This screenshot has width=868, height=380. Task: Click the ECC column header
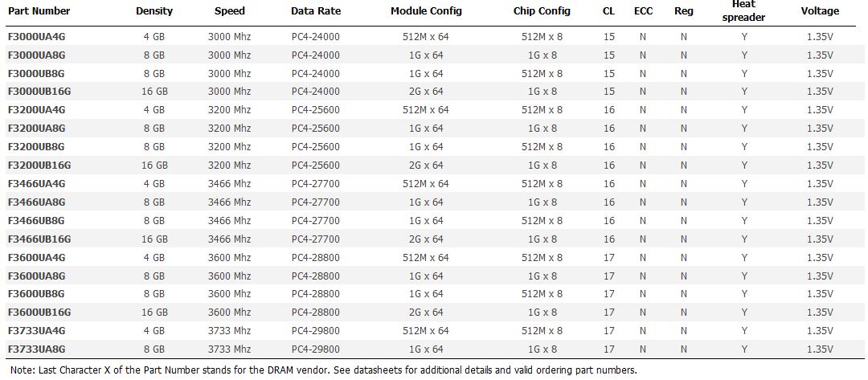click(643, 11)
